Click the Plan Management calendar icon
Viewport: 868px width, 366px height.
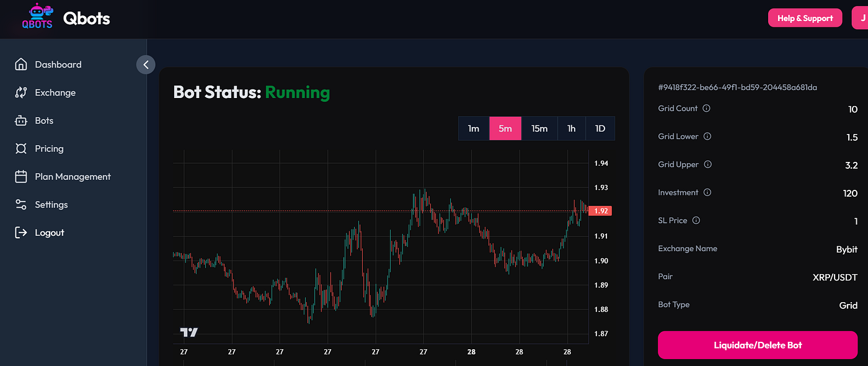coord(21,177)
